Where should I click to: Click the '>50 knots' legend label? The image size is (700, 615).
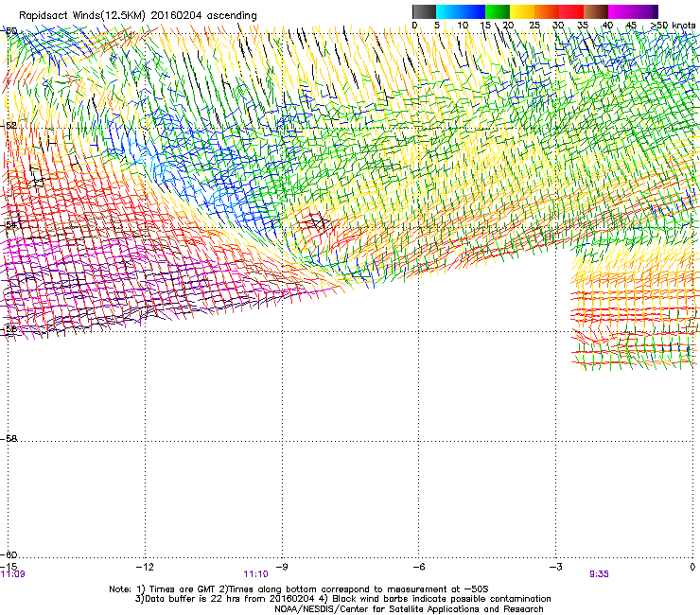(x=674, y=26)
